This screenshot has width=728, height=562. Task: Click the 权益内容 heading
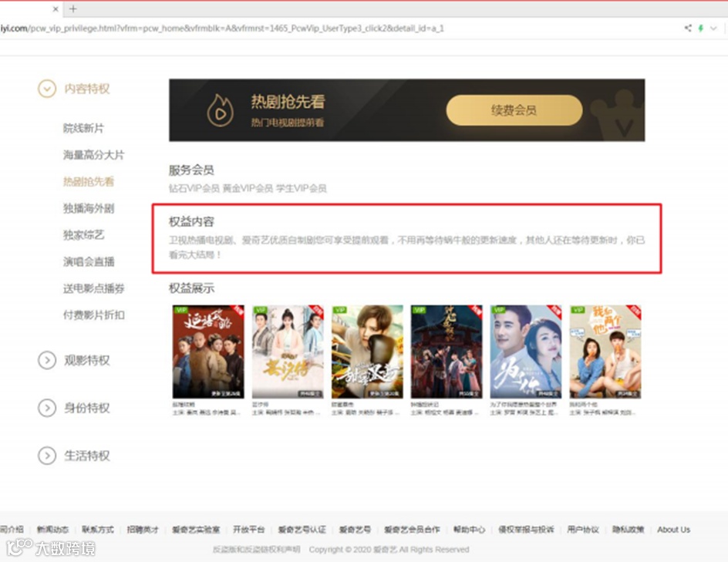pyautogui.click(x=191, y=222)
